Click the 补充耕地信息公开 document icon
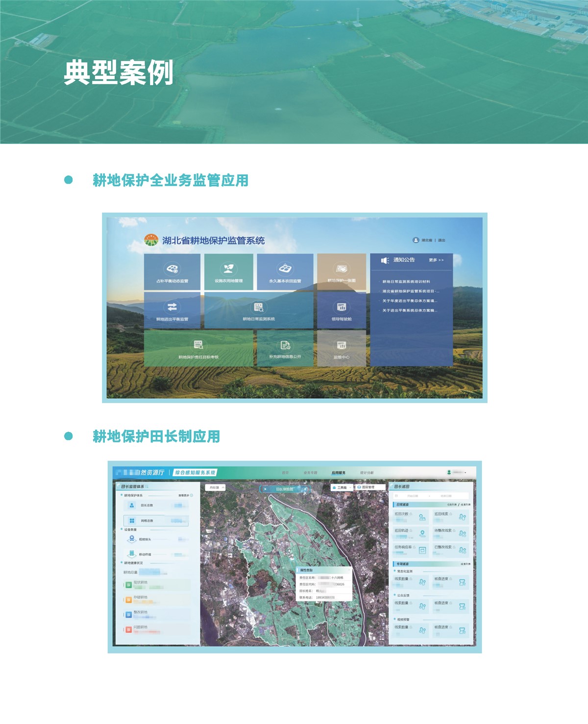588x724 pixels. point(285,345)
